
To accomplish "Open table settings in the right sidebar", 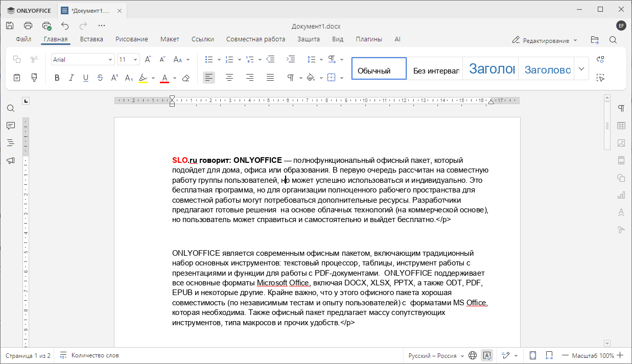I will coord(621,126).
